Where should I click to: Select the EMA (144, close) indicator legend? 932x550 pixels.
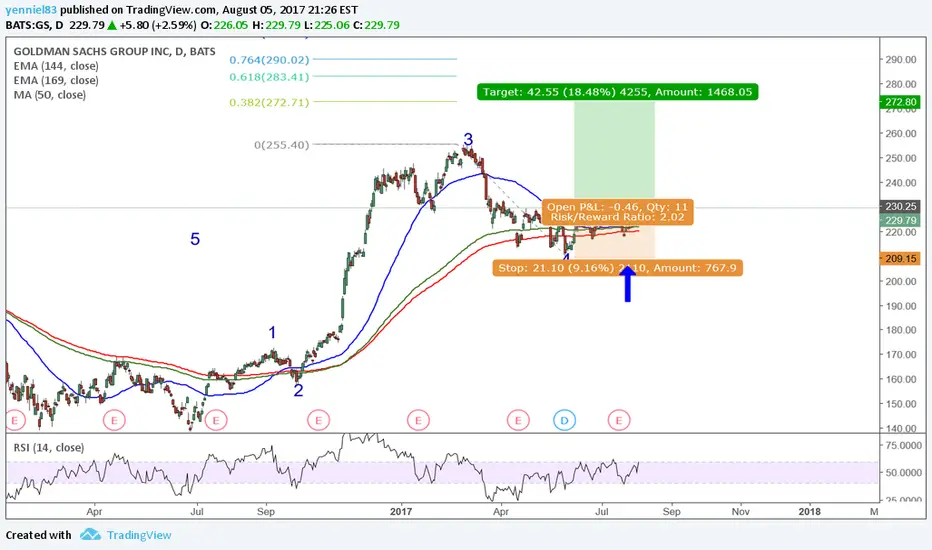click(56, 66)
